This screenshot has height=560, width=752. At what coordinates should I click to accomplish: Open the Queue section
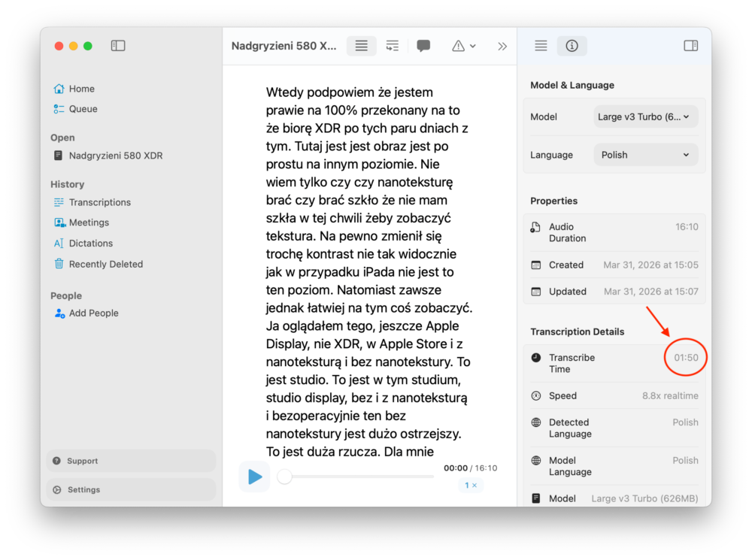(x=83, y=109)
